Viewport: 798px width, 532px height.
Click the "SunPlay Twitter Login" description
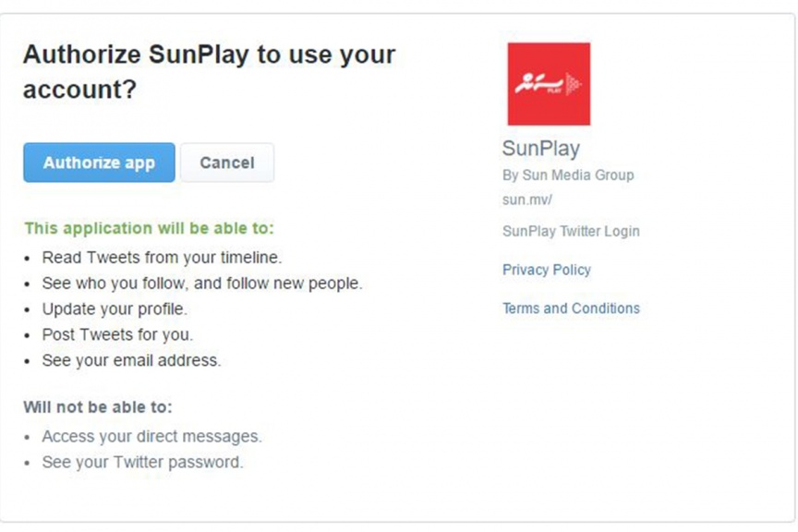(571, 232)
